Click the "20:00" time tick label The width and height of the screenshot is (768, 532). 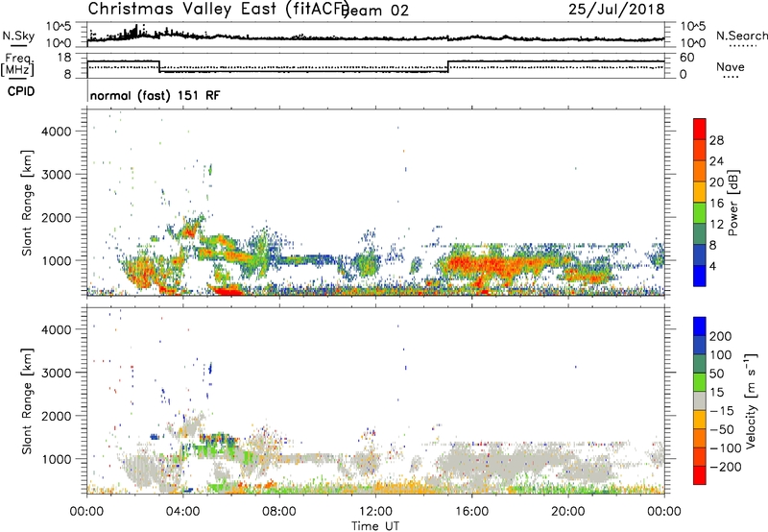(568, 512)
